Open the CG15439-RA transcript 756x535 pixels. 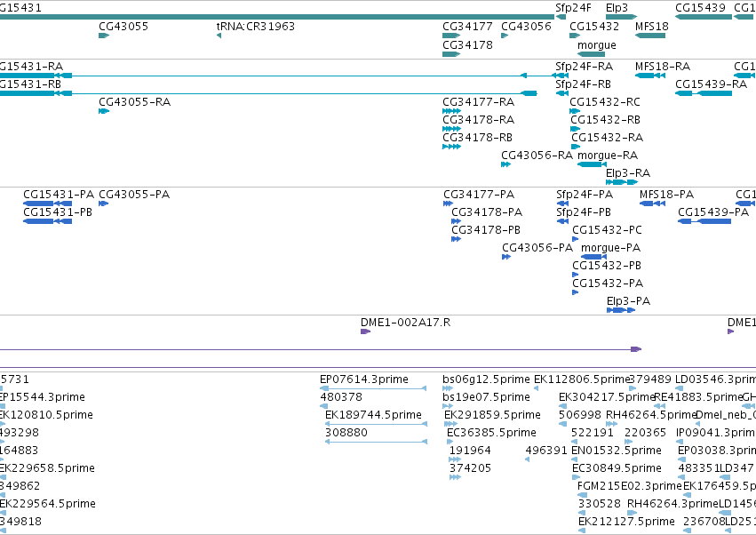click(704, 93)
